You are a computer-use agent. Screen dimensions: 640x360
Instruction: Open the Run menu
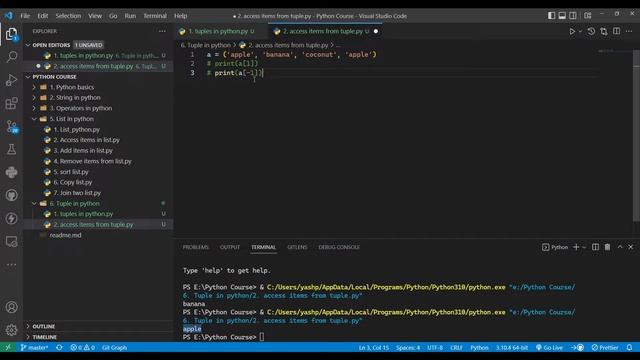[130, 16]
